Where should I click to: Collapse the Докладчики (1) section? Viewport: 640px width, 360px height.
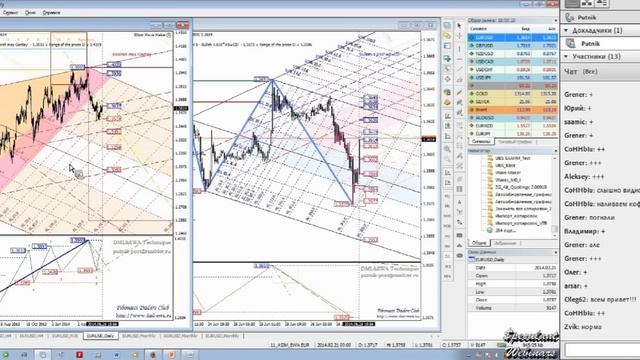566,31
